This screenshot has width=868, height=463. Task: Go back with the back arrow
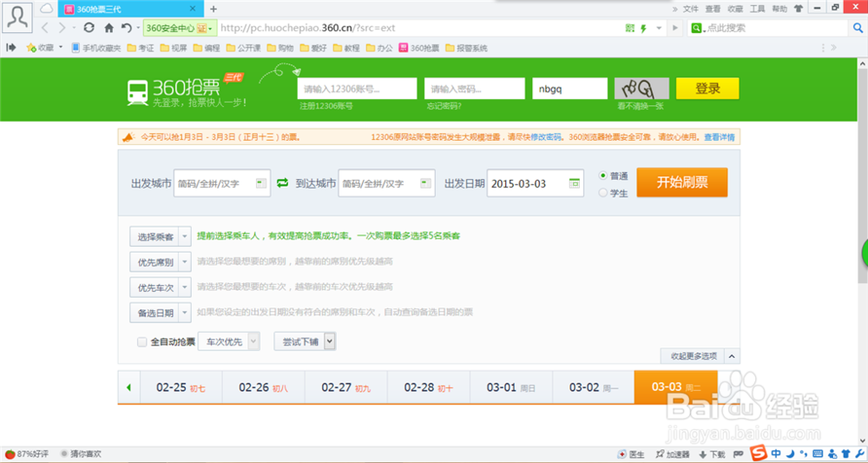(x=45, y=28)
